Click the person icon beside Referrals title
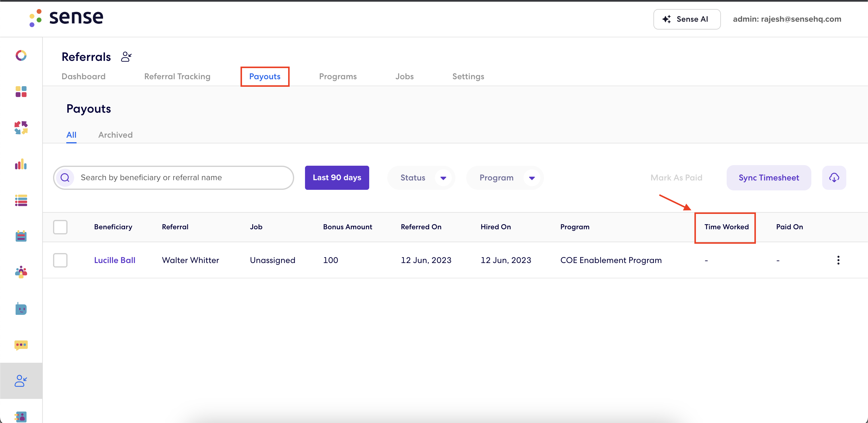The width and height of the screenshot is (868, 423). pos(126,57)
